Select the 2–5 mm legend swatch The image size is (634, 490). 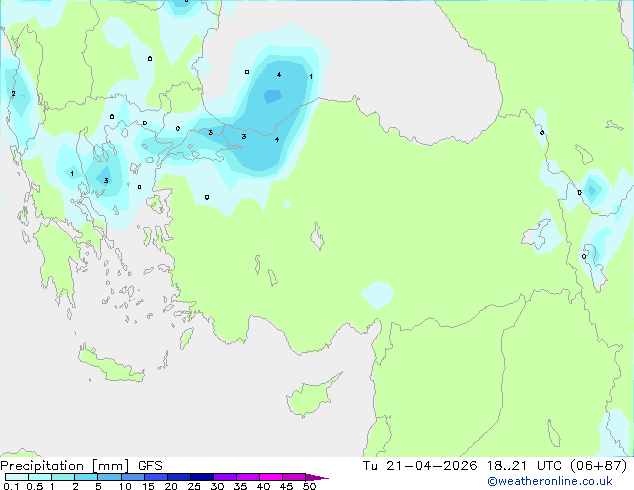(x=86, y=477)
